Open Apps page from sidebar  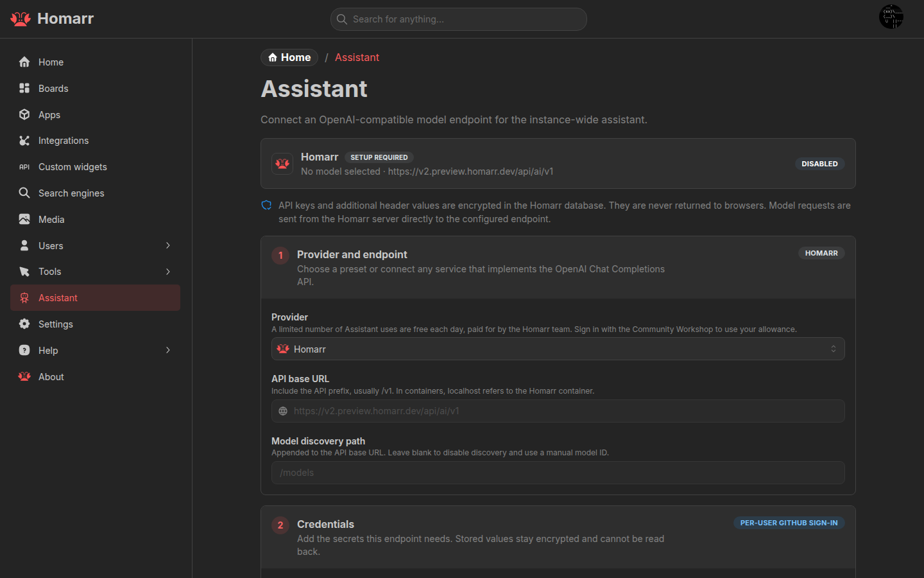(x=95, y=114)
